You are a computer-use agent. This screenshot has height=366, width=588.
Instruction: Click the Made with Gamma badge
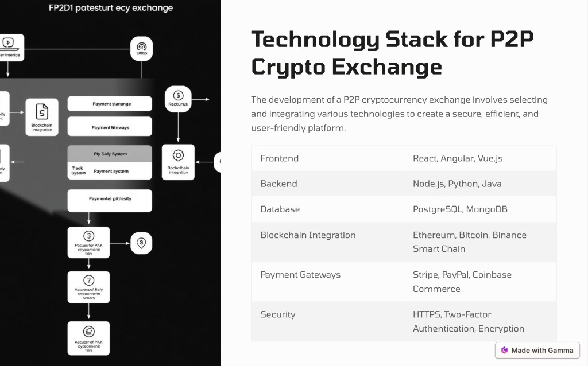coord(537,351)
